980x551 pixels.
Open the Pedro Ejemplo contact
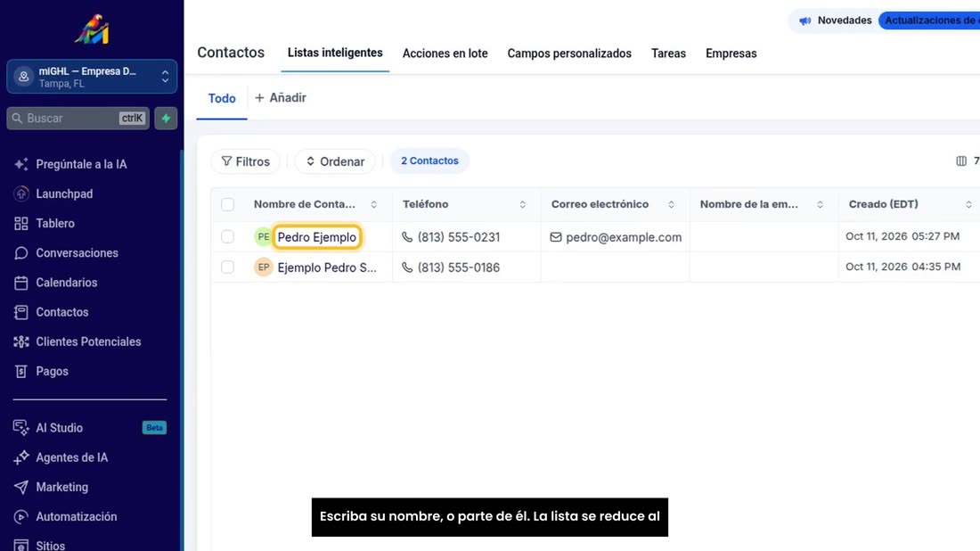click(x=317, y=237)
